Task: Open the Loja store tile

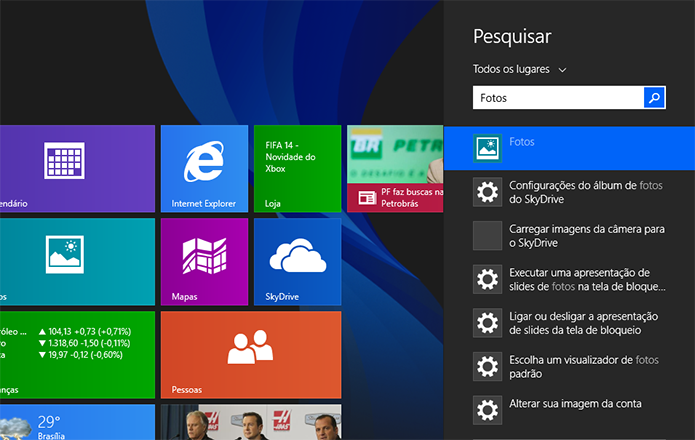Action: point(297,168)
